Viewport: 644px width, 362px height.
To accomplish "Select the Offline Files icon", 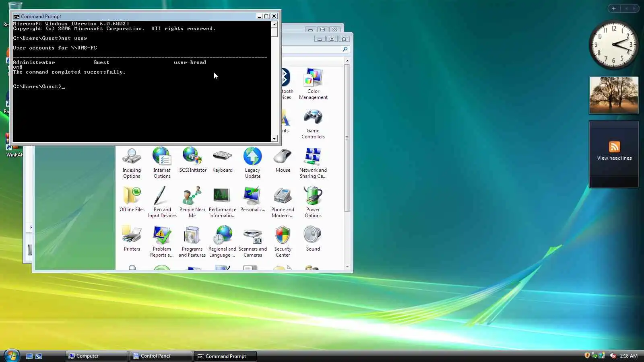I will point(132,200).
